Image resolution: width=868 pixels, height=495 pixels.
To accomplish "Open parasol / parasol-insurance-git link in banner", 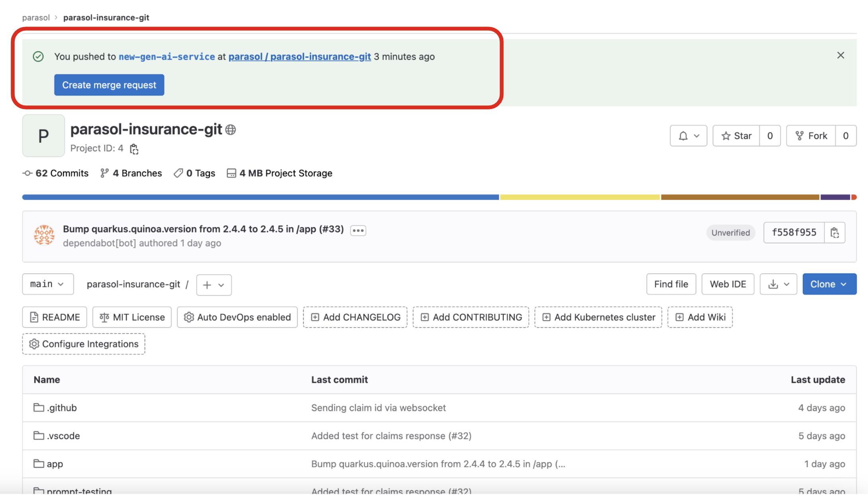I will point(299,57).
